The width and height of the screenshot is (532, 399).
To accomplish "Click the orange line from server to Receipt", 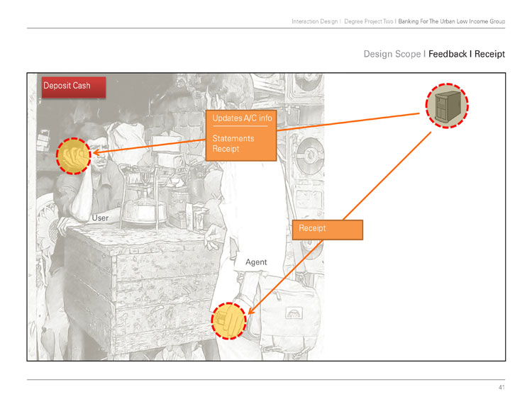I will tap(387, 176).
